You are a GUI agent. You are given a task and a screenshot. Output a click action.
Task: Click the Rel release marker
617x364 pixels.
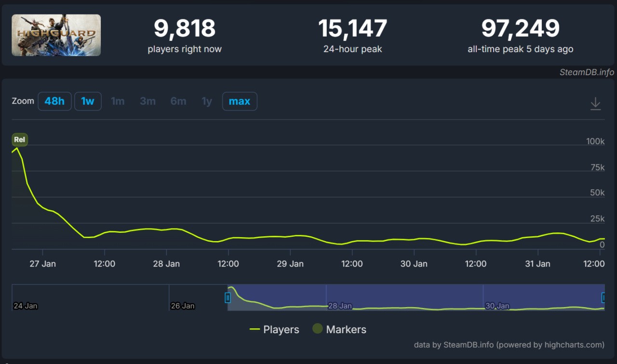click(x=19, y=140)
